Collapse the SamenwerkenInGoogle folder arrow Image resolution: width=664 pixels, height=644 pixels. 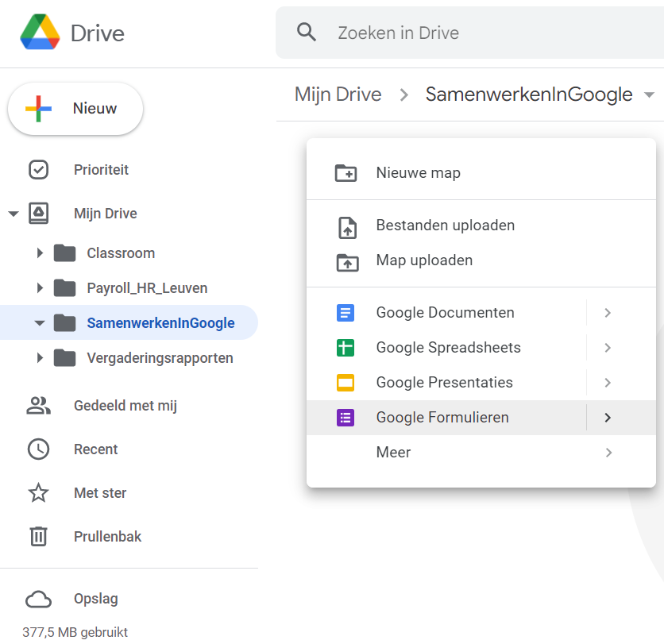(40, 323)
